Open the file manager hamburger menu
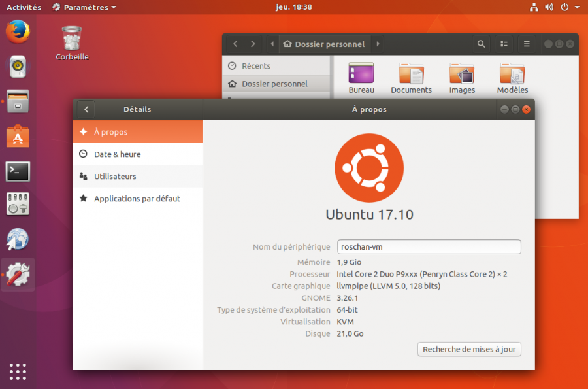Viewport: 588px width, 389px height. [x=527, y=44]
